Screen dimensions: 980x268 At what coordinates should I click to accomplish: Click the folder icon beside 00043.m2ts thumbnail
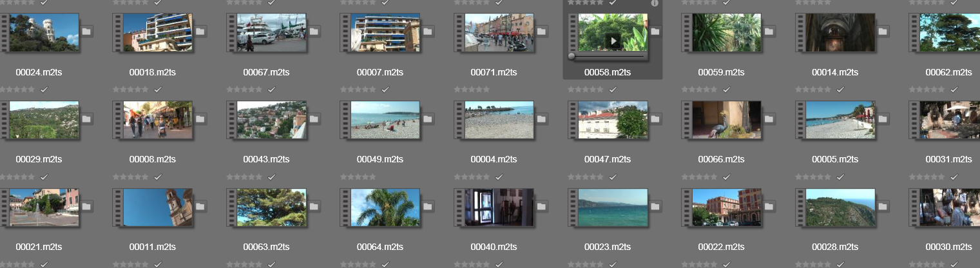(314, 119)
